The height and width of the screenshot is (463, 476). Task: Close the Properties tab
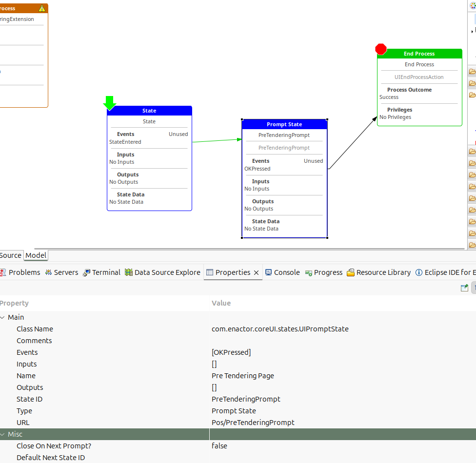tap(256, 272)
